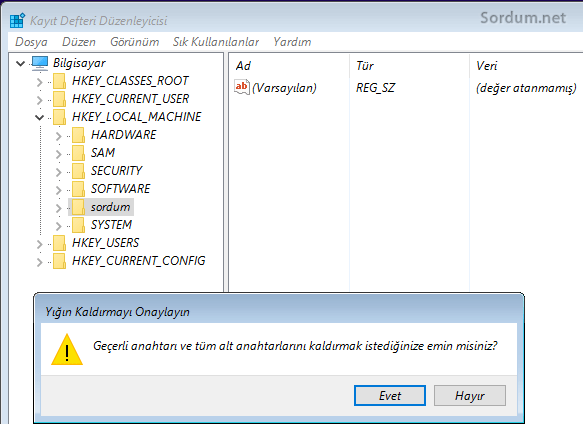The image size is (583, 424).
Task: Click the Bilgisayar computer icon
Action: click(40, 63)
